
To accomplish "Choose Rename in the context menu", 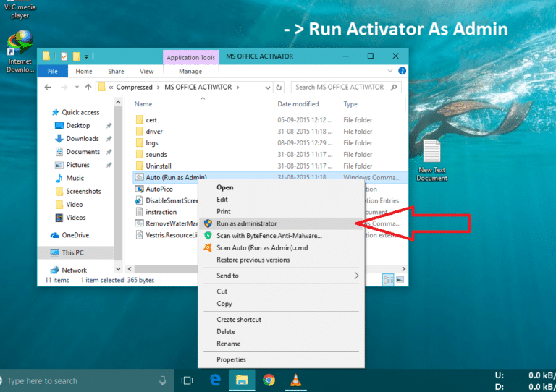I will [x=281, y=344].
